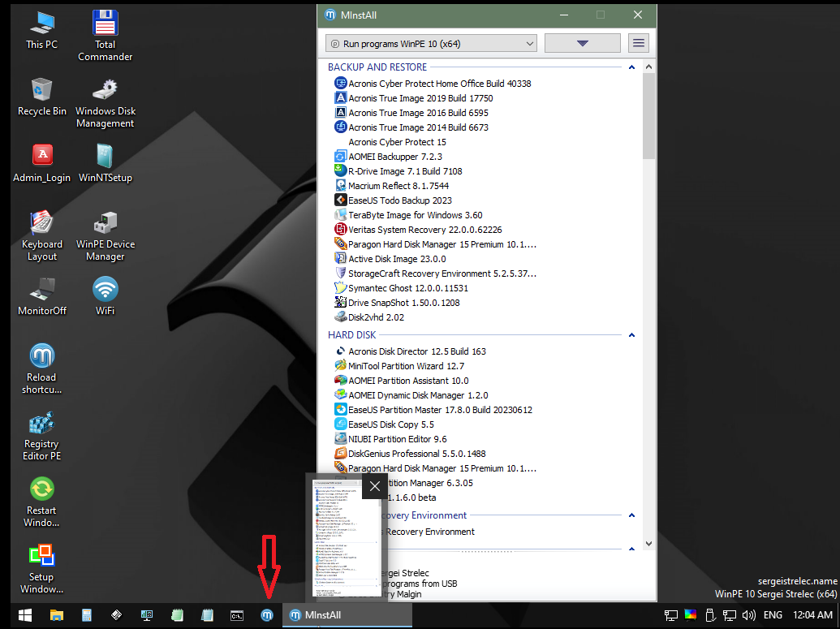Viewport: 840px width, 629px height.
Task: Launch Total Commander from the desktop
Action: click(x=105, y=36)
